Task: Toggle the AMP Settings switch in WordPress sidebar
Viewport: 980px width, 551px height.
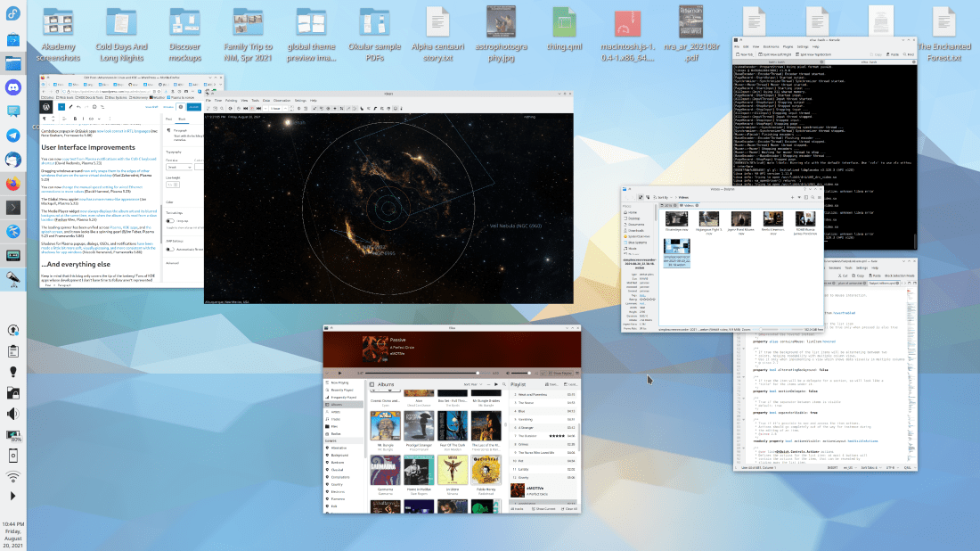Action: tap(171, 250)
